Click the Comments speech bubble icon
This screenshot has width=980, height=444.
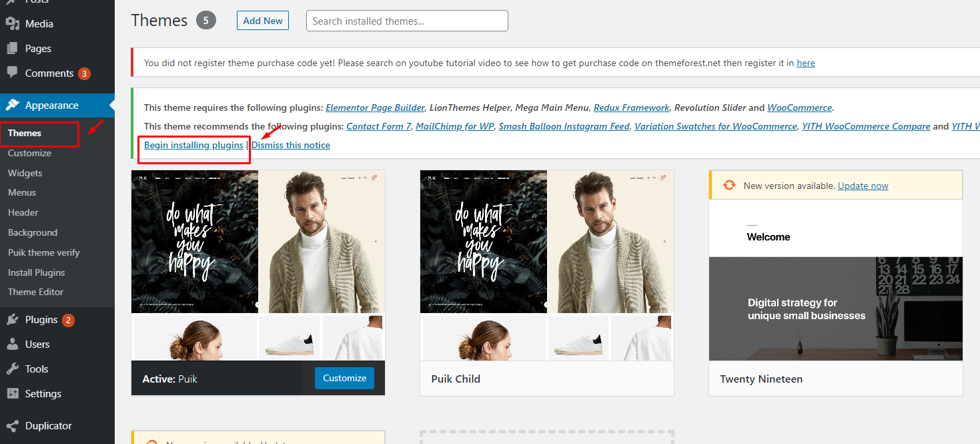[x=12, y=73]
